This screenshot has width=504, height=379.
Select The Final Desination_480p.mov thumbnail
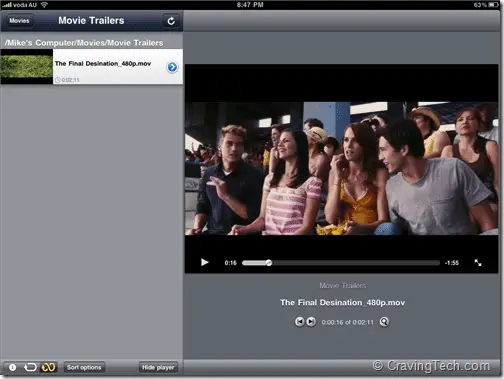click(x=27, y=66)
